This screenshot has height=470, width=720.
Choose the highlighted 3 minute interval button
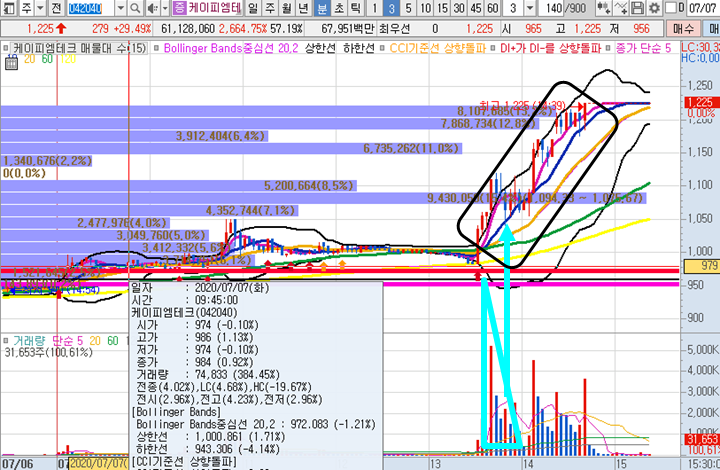392,8
